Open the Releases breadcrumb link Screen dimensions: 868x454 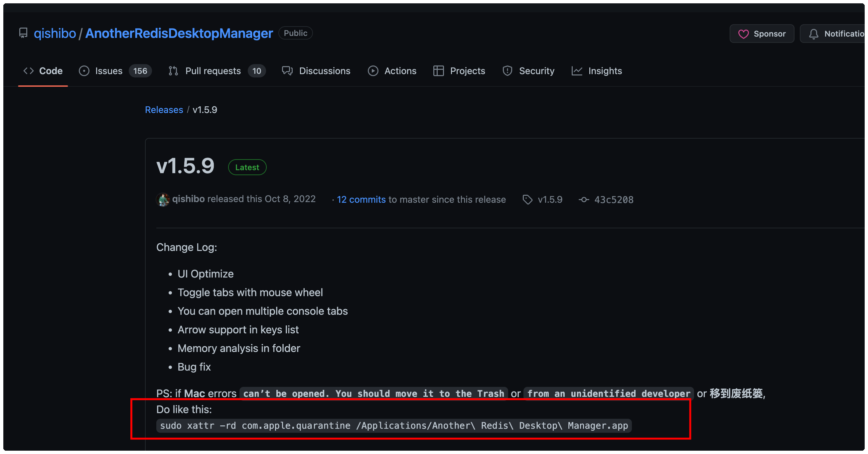[x=164, y=109]
